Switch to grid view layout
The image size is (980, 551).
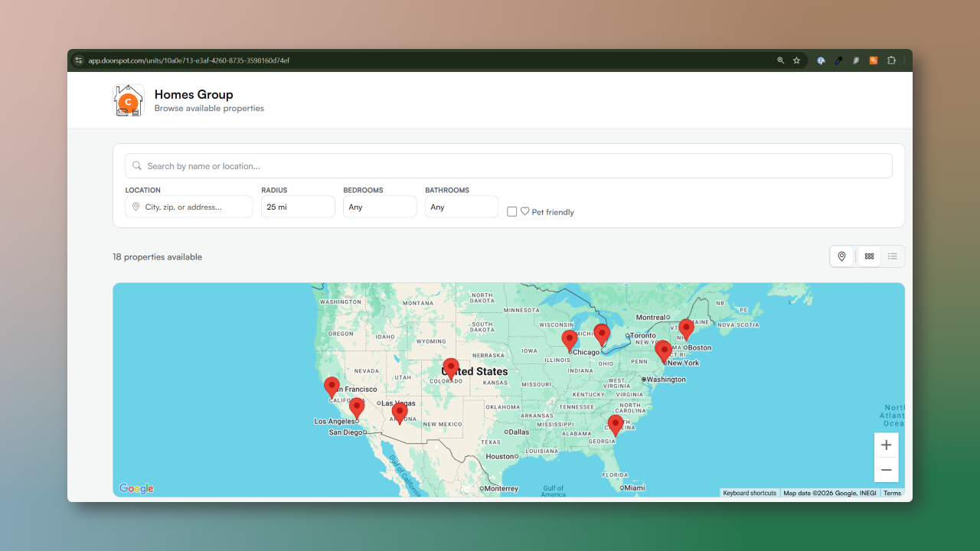(869, 256)
